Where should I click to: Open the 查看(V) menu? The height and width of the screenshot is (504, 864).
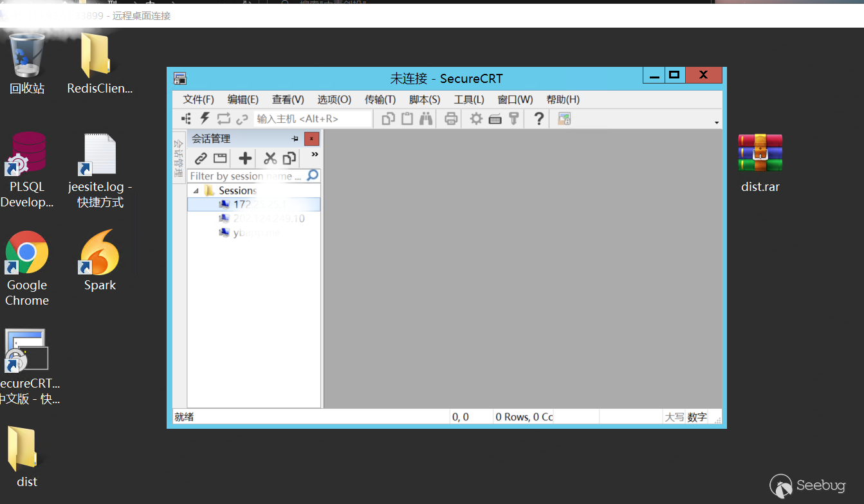tap(288, 100)
